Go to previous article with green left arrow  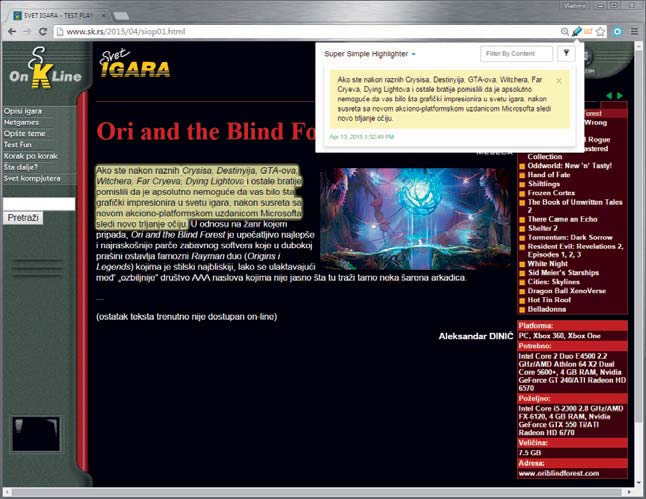click(x=609, y=96)
